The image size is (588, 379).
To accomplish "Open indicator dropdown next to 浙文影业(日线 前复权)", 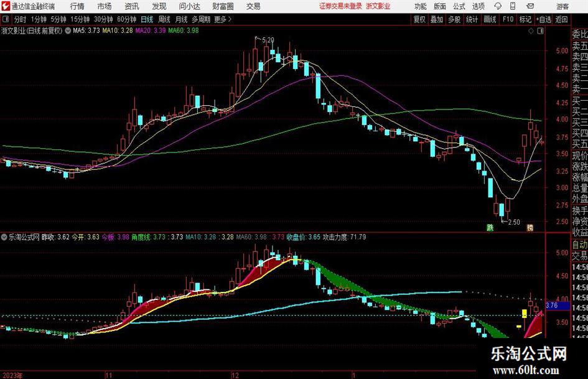I will click(68, 30).
